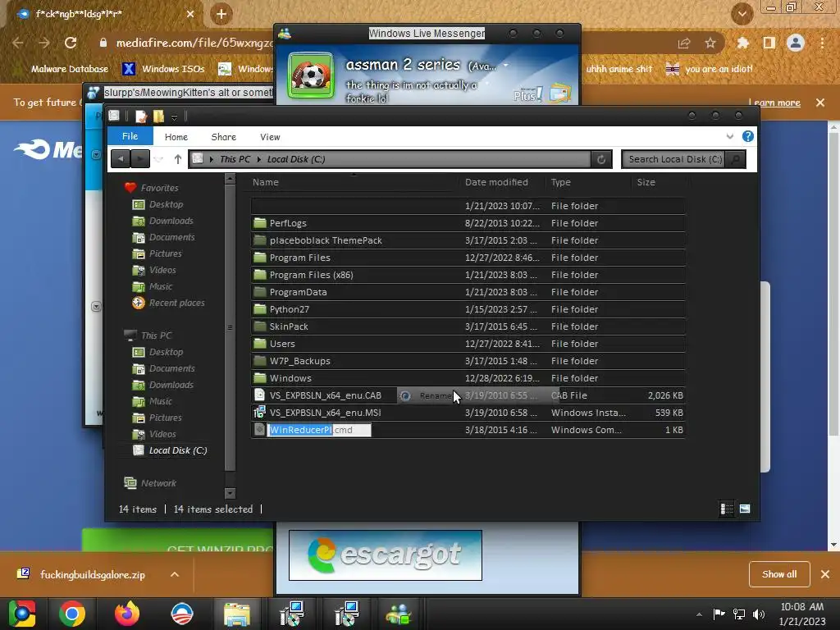Refresh the Local Disk (C:) folder view

pyautogui.click(x=601, y=159)
